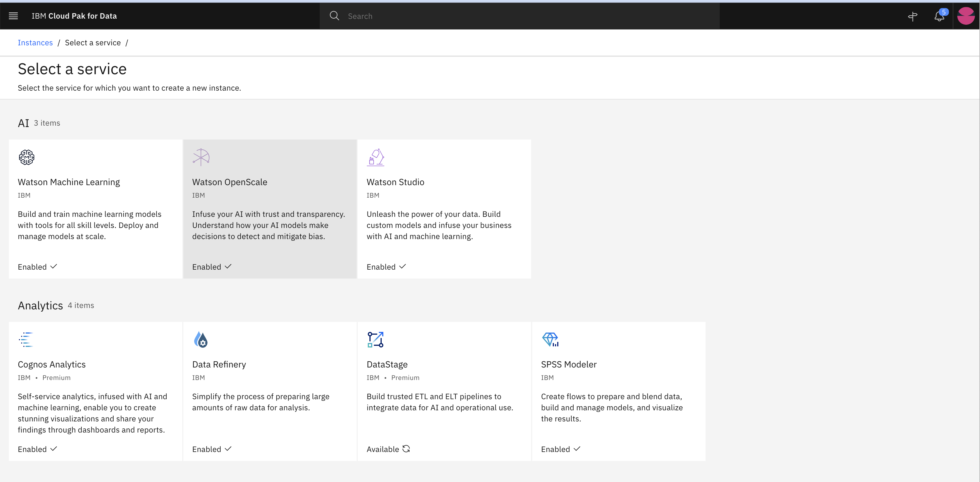Click the Watson Machine Learning brain icon

pyautogui.click(x=27, y=157)
